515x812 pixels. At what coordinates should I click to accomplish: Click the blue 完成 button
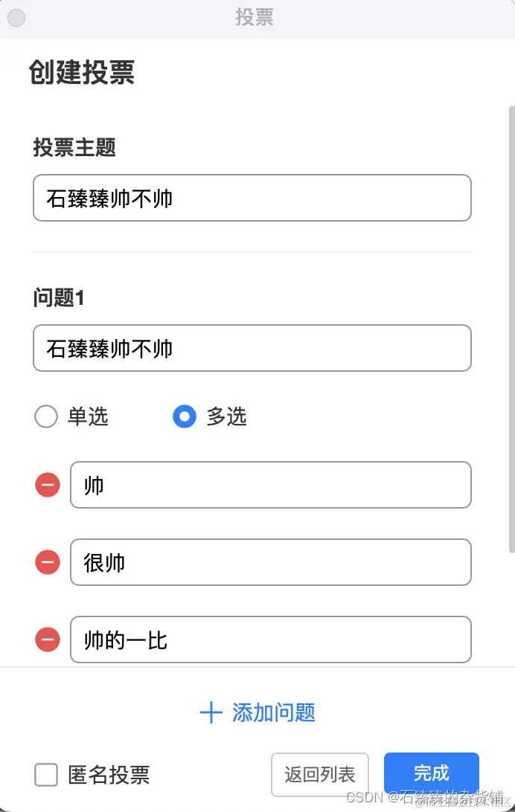[431, 774]
